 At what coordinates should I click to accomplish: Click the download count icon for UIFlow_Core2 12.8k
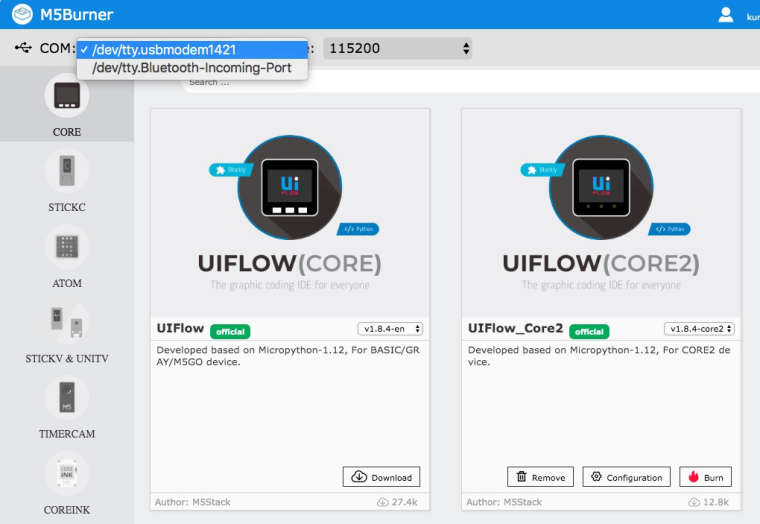[694, 502]
